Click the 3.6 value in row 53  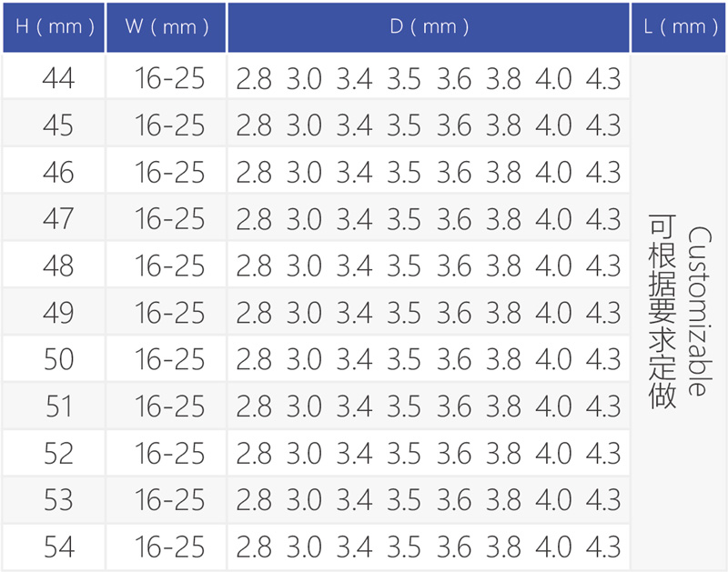(453, 500)
